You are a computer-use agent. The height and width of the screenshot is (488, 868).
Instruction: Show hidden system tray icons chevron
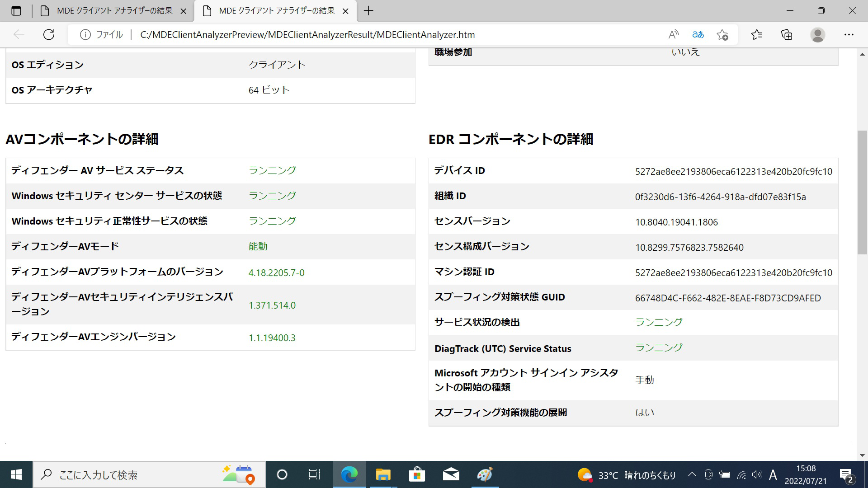click(x=692, y=474)
